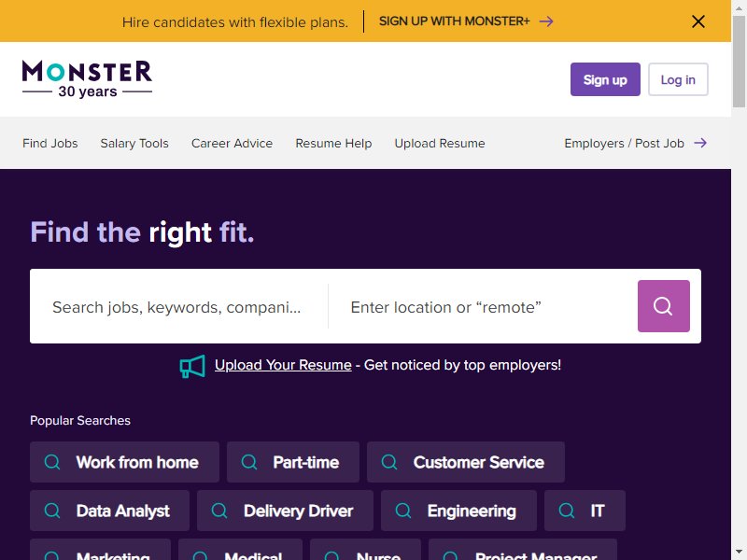The width and height of the screenshot is (747, 560).
Task: Search popular term Work from home
Action: pyautogui.click(x=124, y=462)
